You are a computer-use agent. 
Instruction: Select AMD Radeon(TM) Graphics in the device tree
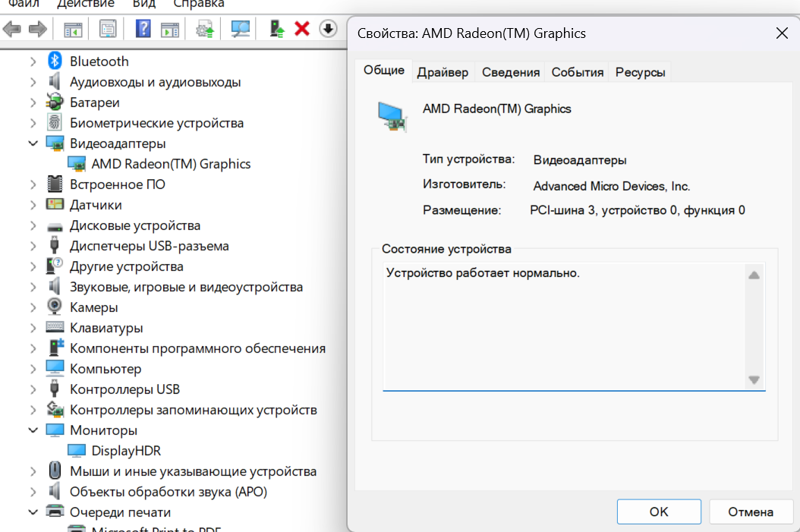[x=171, y=164]
